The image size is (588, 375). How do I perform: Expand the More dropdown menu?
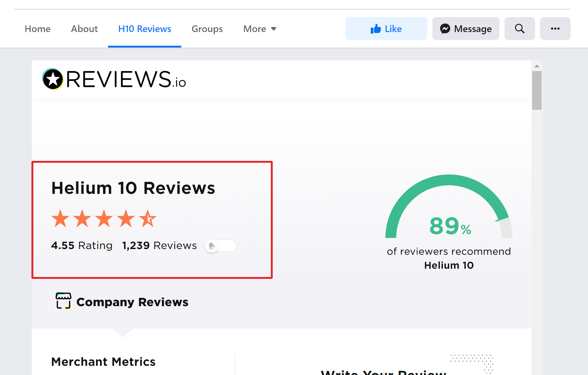260,29
